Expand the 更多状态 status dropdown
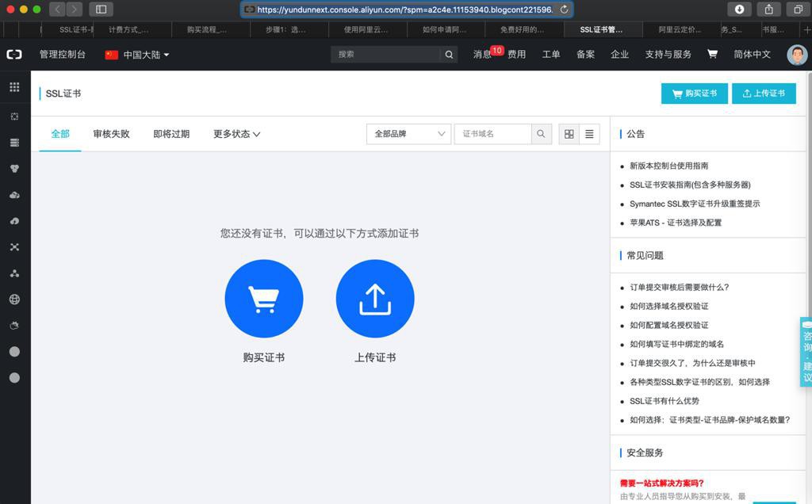The width and height of the screenshot is (812, 504). click(x=236, y=134)
